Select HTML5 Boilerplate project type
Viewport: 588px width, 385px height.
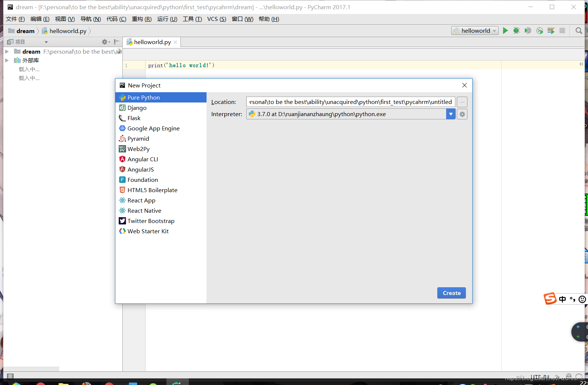[161, 190]
